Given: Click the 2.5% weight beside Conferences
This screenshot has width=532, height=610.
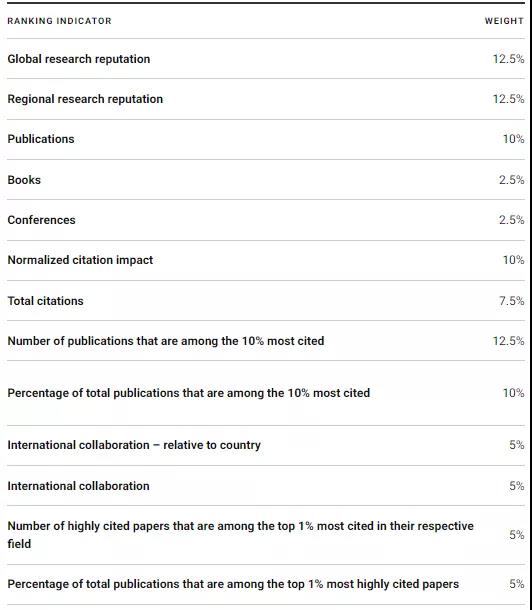Looking at the screenshot, I should pyautogui.click(x=511, y=220).
